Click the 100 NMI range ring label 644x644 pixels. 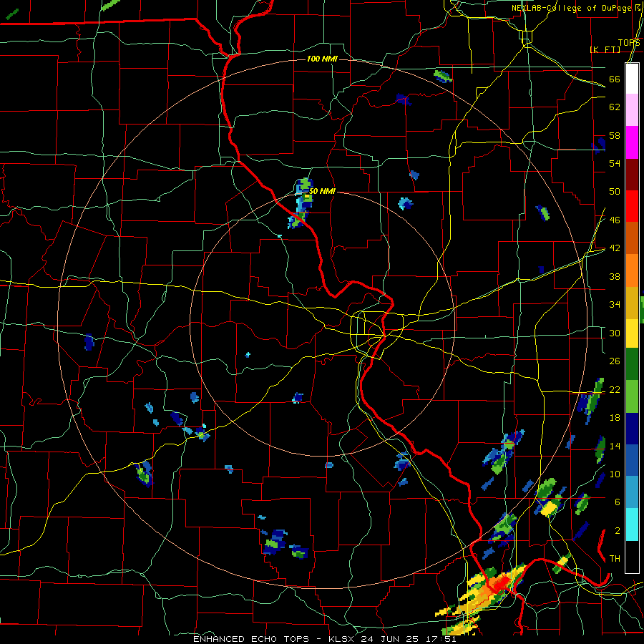(x=322, y=59)
